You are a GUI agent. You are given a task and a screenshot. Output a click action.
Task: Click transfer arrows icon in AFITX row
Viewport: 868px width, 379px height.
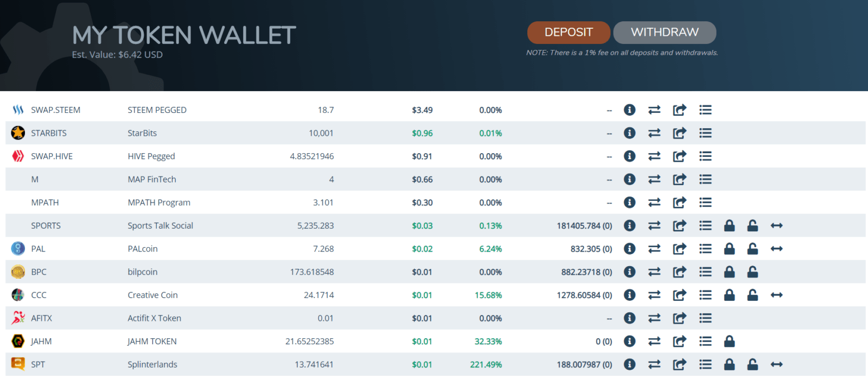pyautogui.click(x=654, y=318)
